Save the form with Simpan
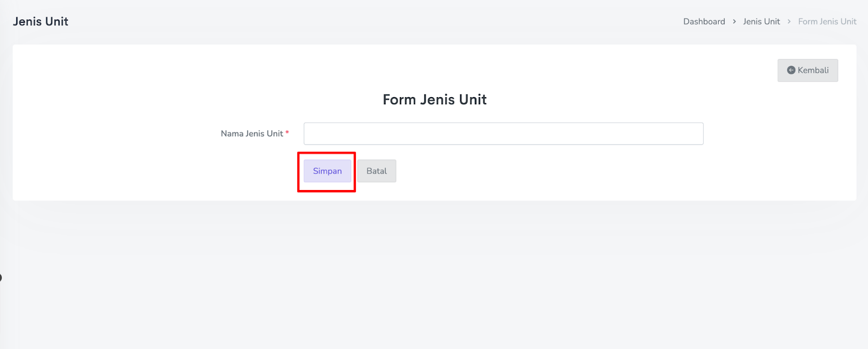 click(x=327, y=171)
